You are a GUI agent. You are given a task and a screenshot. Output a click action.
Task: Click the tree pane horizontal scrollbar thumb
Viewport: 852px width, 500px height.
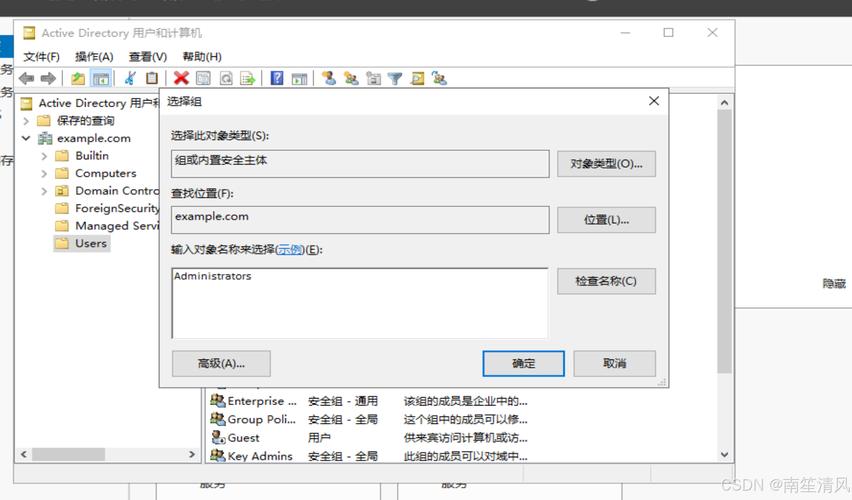click(68, 454)
